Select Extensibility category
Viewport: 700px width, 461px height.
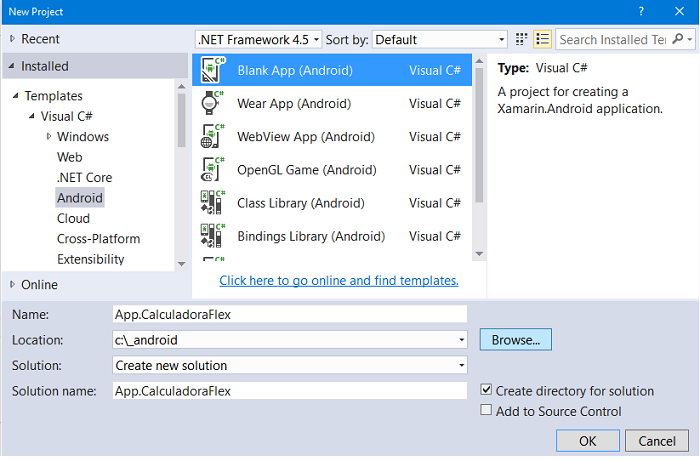click(x=91, y=259)
